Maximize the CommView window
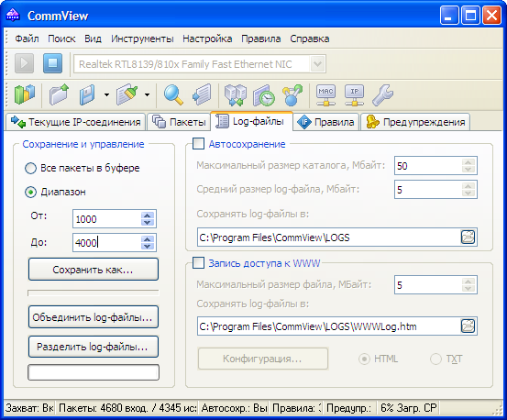The height and width of the screenshot is (420, 507). (470, 16)
